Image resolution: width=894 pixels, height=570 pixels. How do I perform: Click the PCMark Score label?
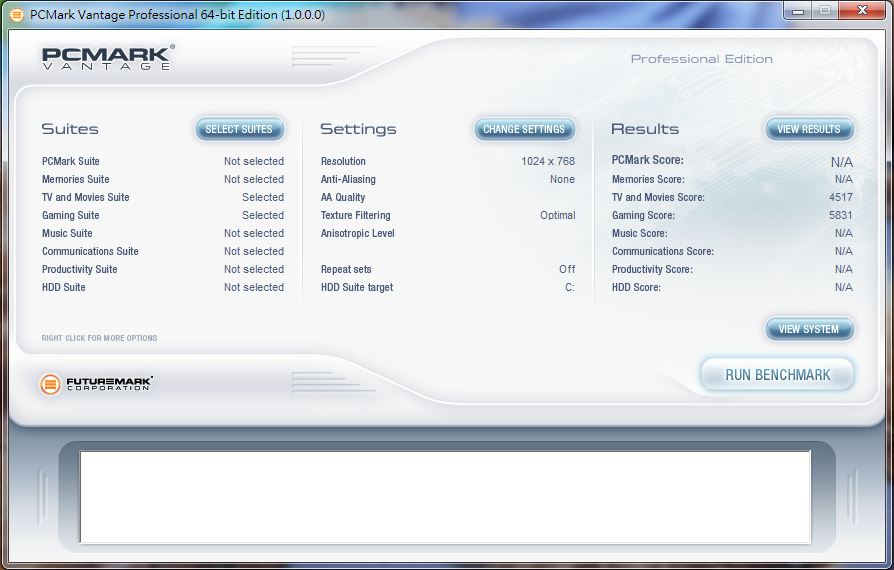(x=648, y=160)
